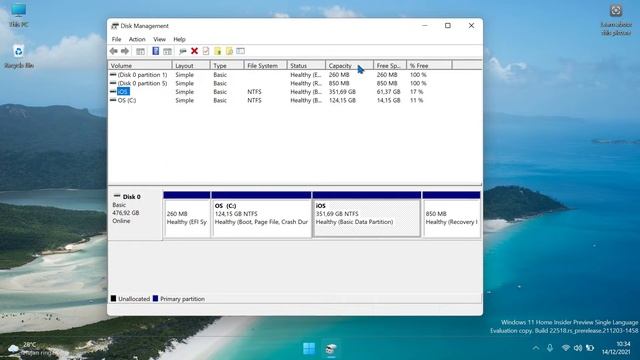Click the black Unallocated legend swatch
Screen dimensions: 640x360
(113, 298)
